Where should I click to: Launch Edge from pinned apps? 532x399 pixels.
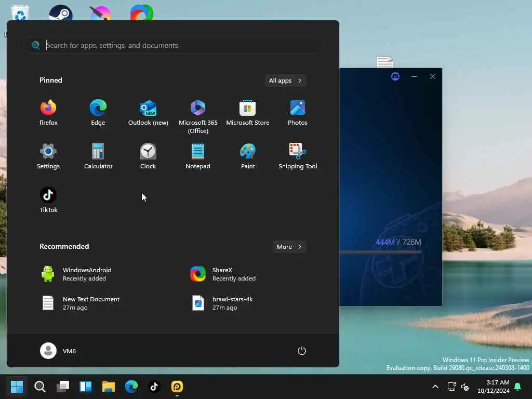98,113
